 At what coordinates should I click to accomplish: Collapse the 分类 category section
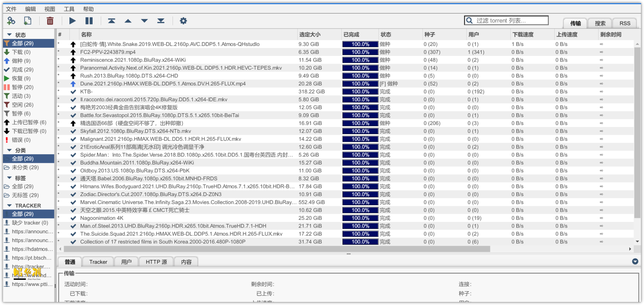pos(9,150)
